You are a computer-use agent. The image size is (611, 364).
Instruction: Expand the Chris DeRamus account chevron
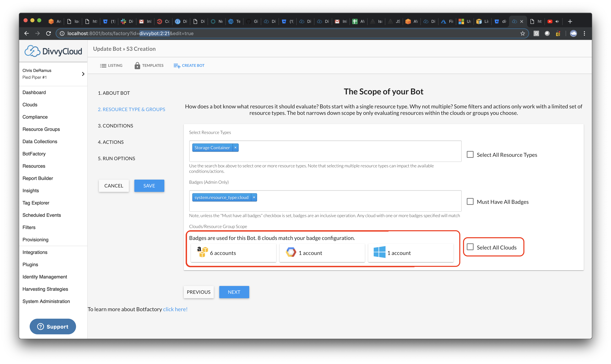click(83, 74)
